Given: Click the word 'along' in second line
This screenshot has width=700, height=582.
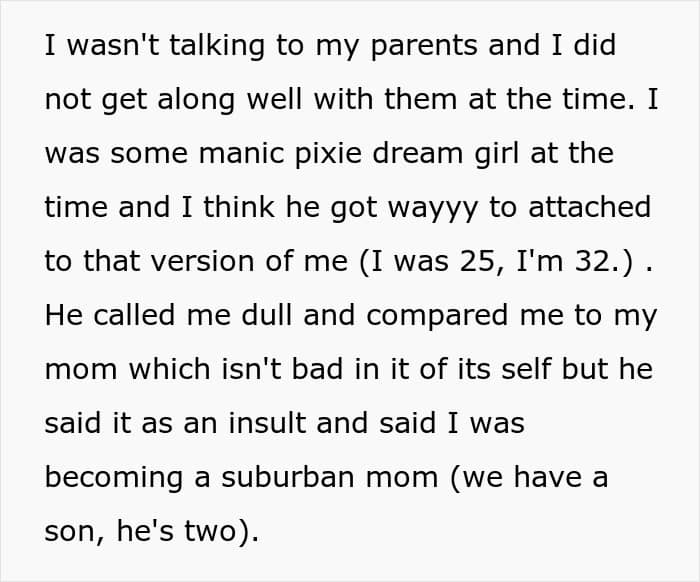Looking at the screenshot, I should [x=196, y=101].
